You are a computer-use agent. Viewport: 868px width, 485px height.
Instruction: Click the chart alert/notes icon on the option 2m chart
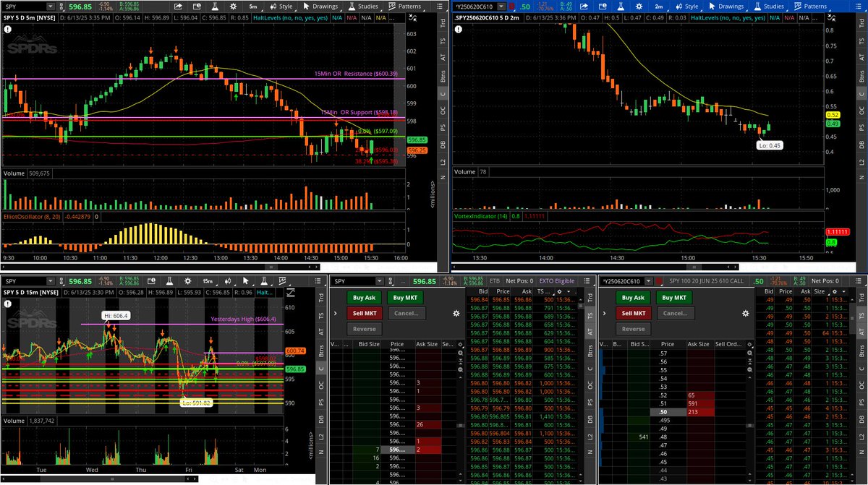coord(603,7)
